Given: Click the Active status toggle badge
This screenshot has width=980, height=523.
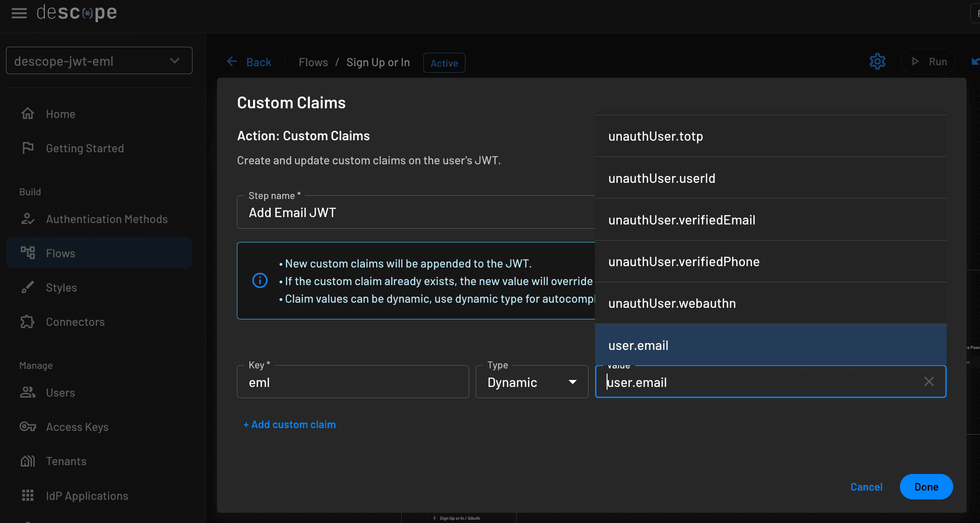Looking at the screenshot, I should [445, 62].
